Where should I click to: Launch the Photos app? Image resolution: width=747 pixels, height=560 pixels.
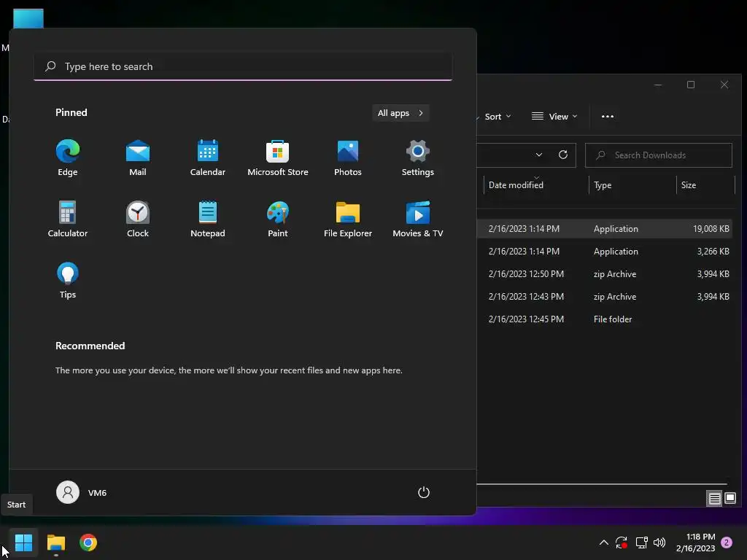pos(348,158)
